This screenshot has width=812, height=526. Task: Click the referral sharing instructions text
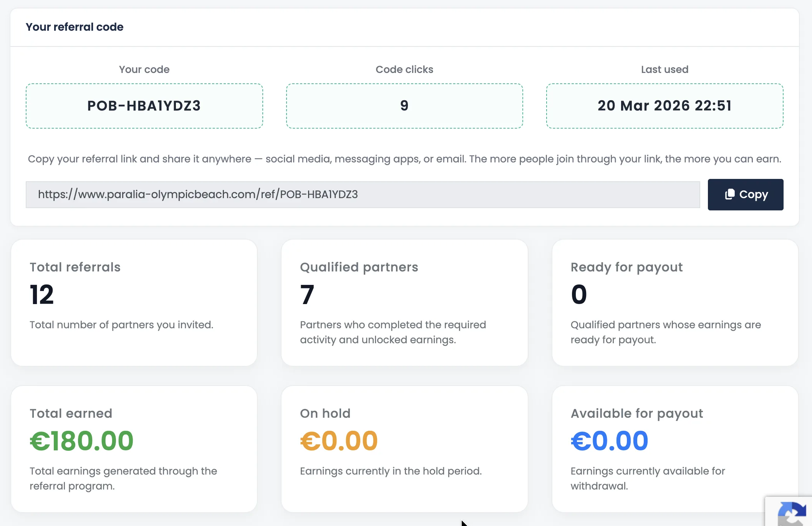[x=404, y=159]
